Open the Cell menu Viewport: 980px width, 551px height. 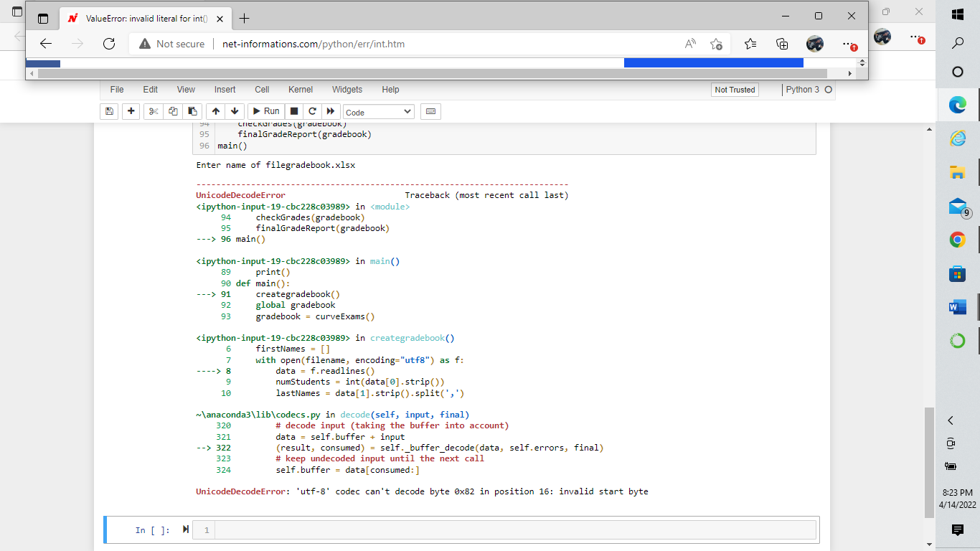click(262, 90)
